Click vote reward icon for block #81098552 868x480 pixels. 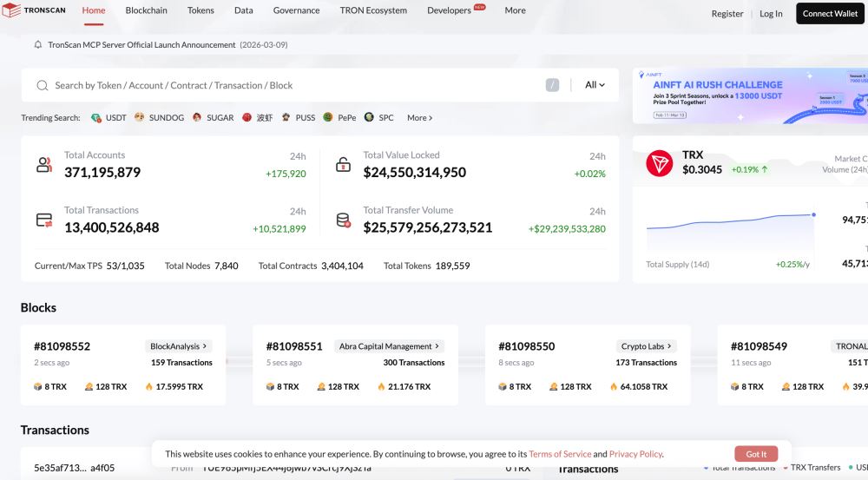pos(89,386)
